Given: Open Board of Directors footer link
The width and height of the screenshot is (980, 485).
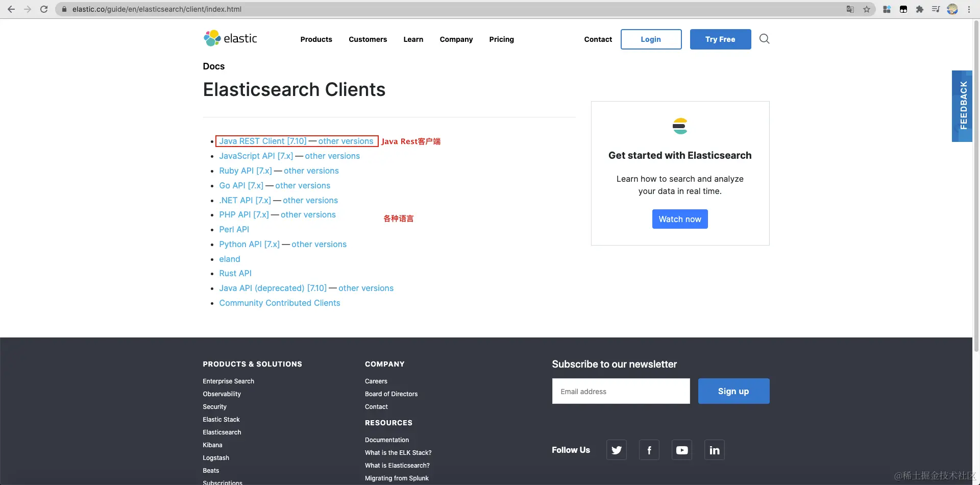Looking at the screenshot, I should pos(391,394).
